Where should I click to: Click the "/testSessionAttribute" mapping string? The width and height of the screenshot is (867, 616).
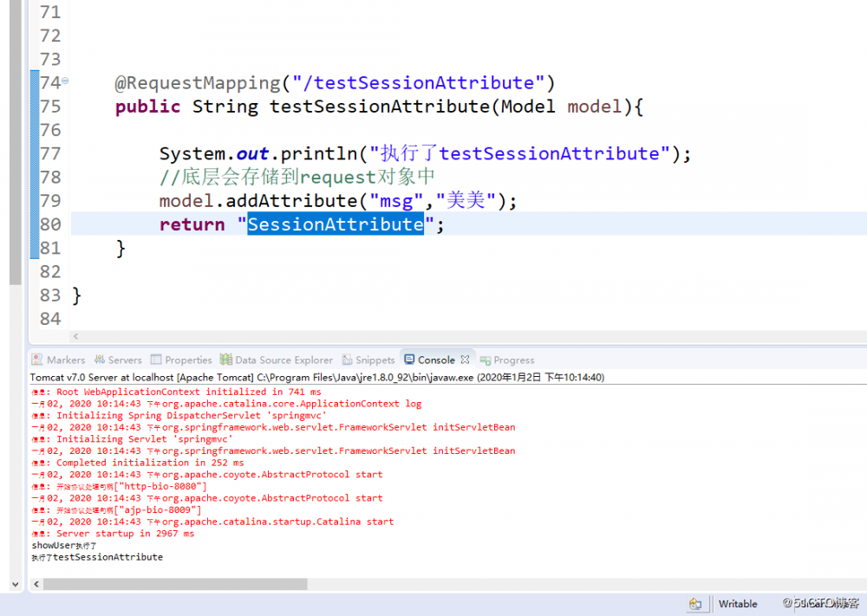click(419, 83)
